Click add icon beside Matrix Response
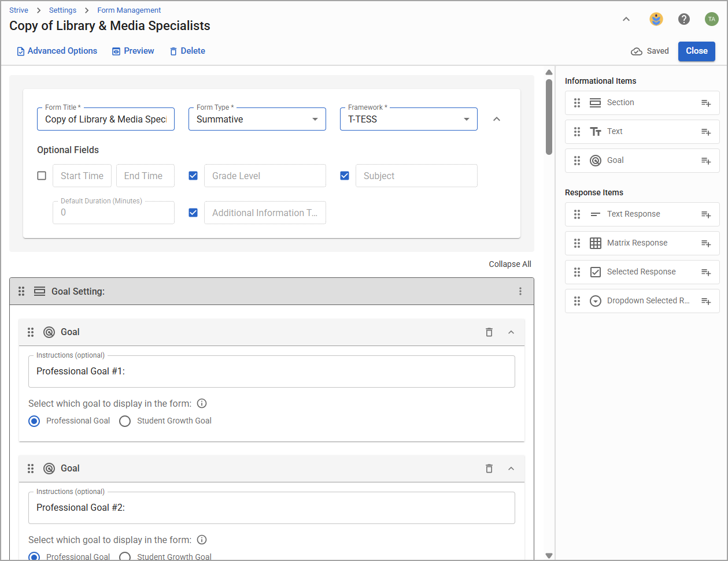This screenshot has width=728, height=561. [706, 243]
